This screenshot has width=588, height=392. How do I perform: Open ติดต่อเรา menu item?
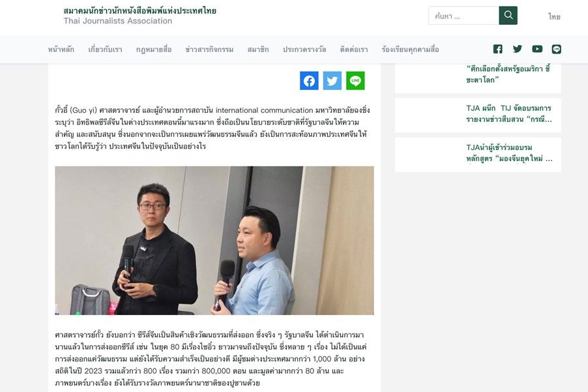tap(353, 50)
